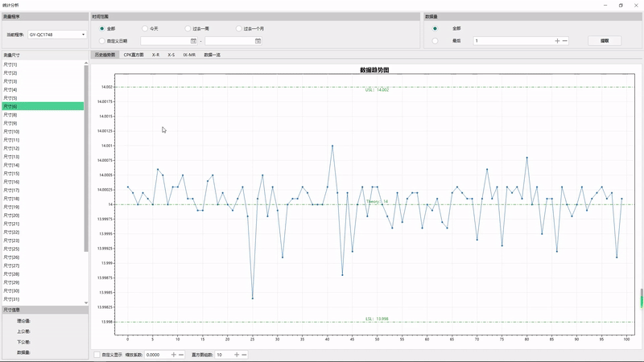Click the 提取 button

tap(605, 41)
